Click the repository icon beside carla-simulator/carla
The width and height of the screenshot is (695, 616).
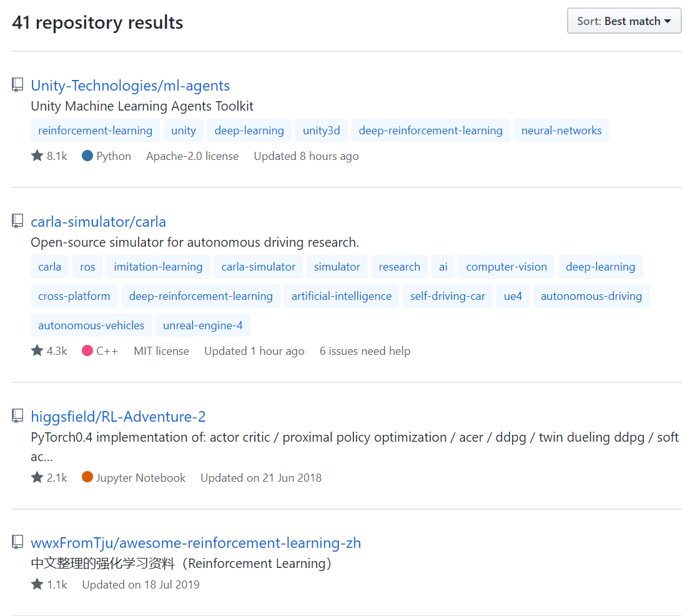click(x=17, y=222)
